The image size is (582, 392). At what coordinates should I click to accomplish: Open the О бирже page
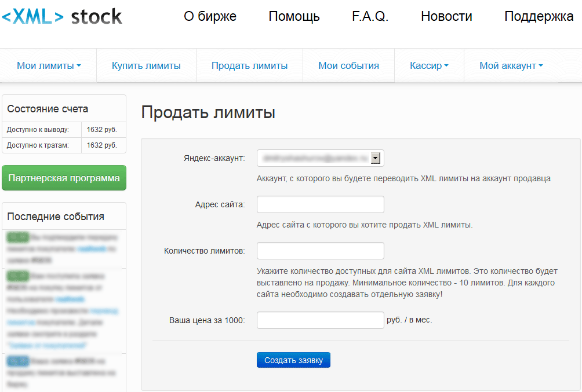(210, 17)
